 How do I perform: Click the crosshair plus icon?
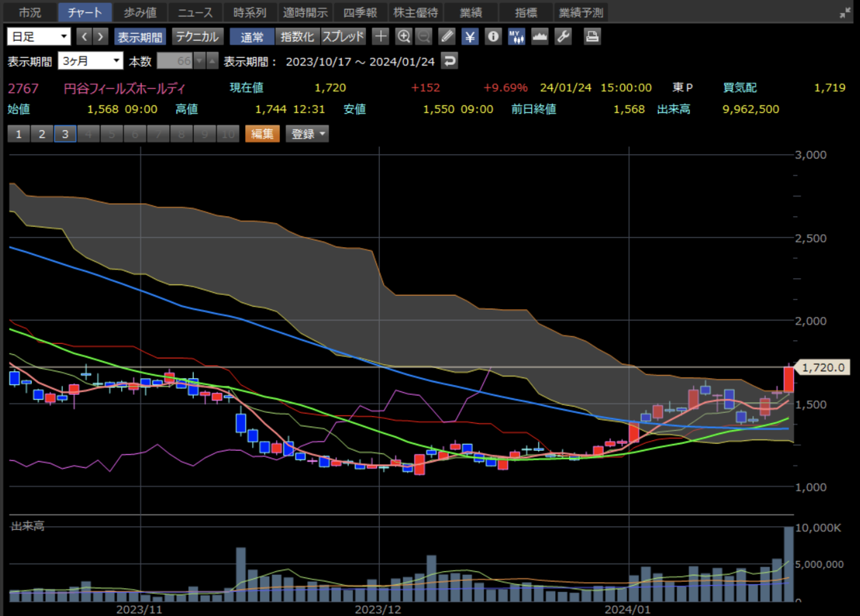(x=380, y=37)
